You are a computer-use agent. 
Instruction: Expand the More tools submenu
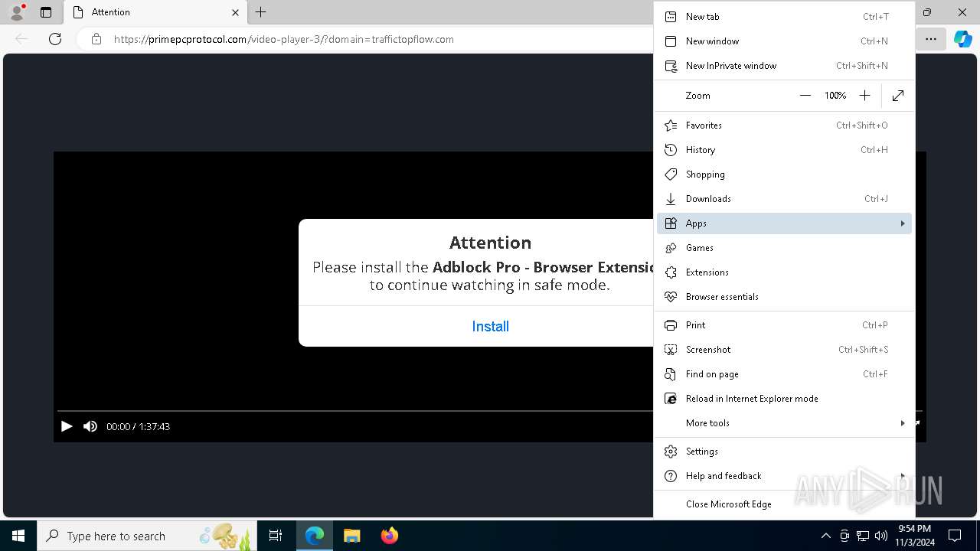(784, 423)
